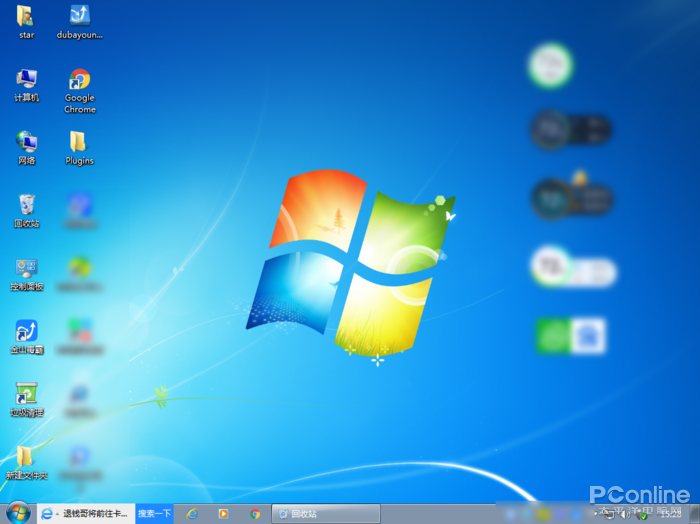Open the dubayoun shortcut on desktop
Viewport: 700px width, 524px height.
pos(79,21)
